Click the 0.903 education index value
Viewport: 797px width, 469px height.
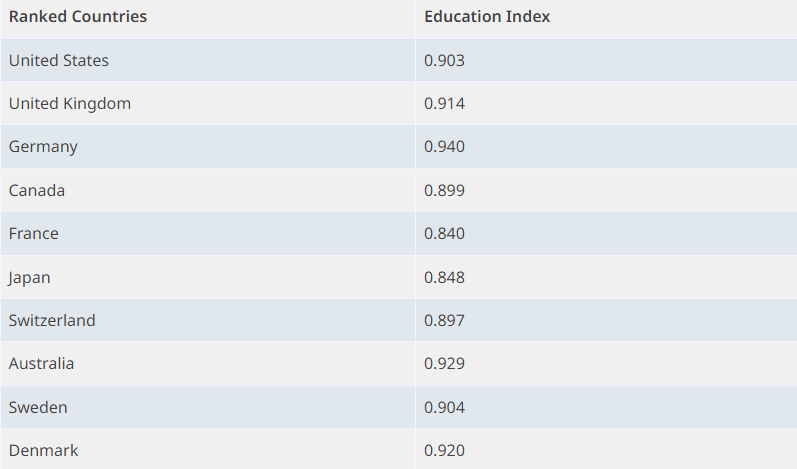coord(444,61)
